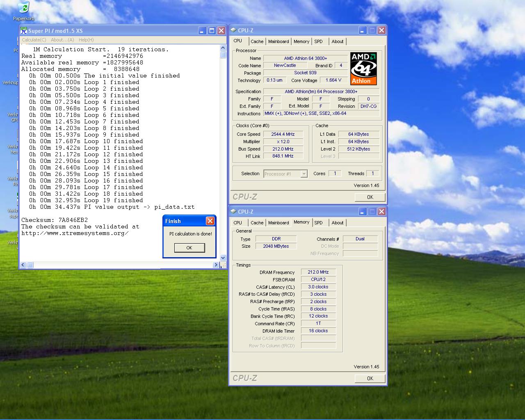Click the xtremesystems.org URL text
Viewport: 525px width, 420px height.
point(75,233)
